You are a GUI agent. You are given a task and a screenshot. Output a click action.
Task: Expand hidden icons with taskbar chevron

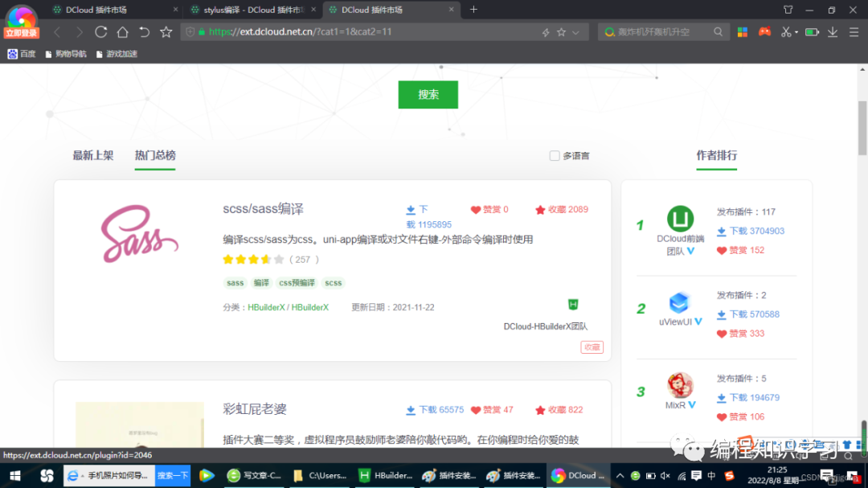[620, 475]
